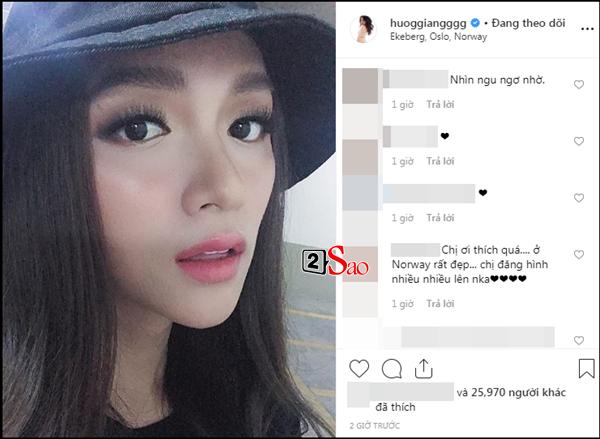This screenshot has width=600, height=439.
Task: Open huoggiangggg profile username
Action: 428,23
